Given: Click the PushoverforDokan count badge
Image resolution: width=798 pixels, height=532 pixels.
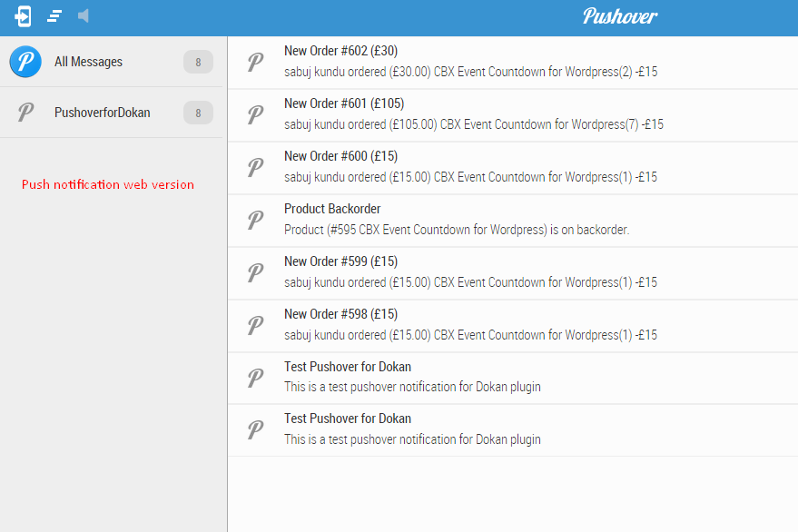Looking at the screenshot, I should [198, 113].
